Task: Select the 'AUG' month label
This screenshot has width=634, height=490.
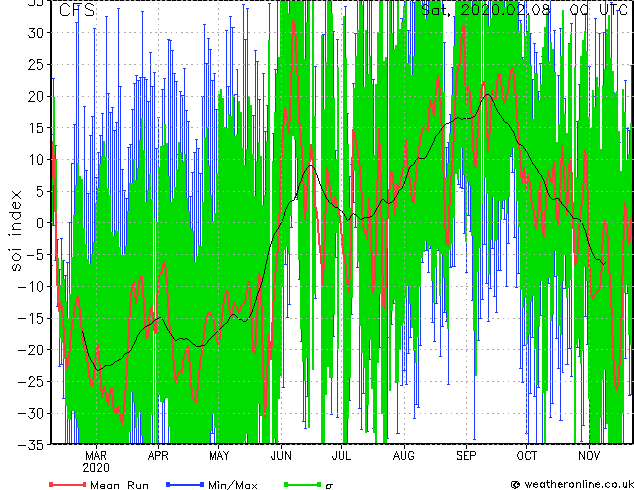Action: pos(404,456)
